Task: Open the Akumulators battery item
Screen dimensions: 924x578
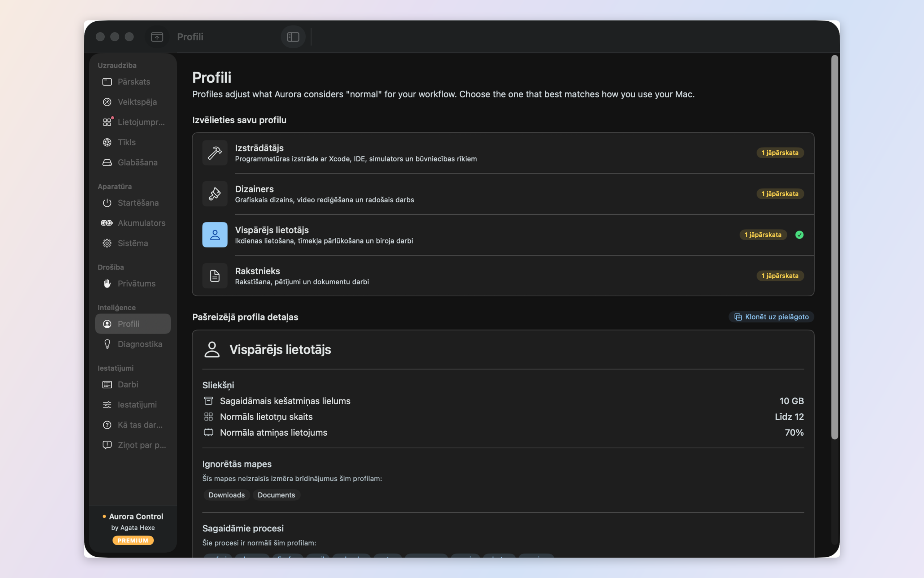Action: click(133, 223)
